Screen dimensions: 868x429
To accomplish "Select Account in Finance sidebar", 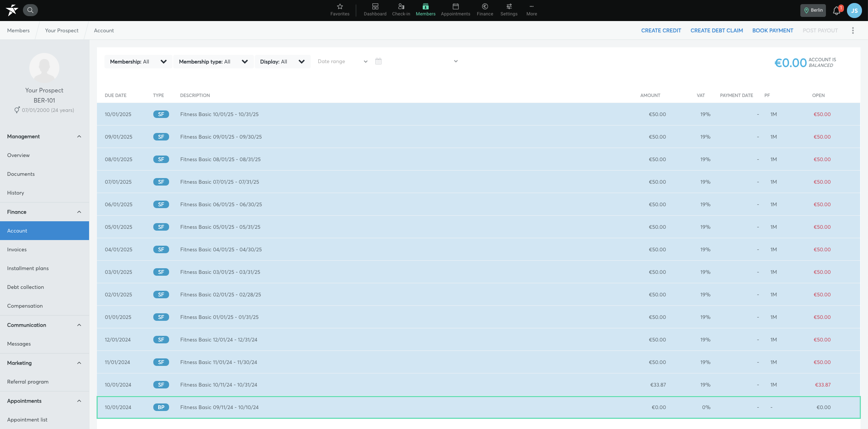I will (x=44, y=231).
